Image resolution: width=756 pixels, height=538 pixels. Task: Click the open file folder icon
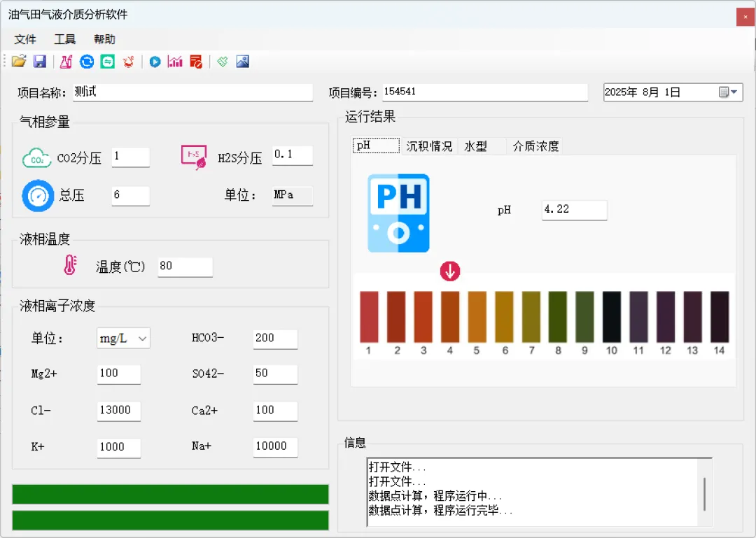click(x=19, y=62)
